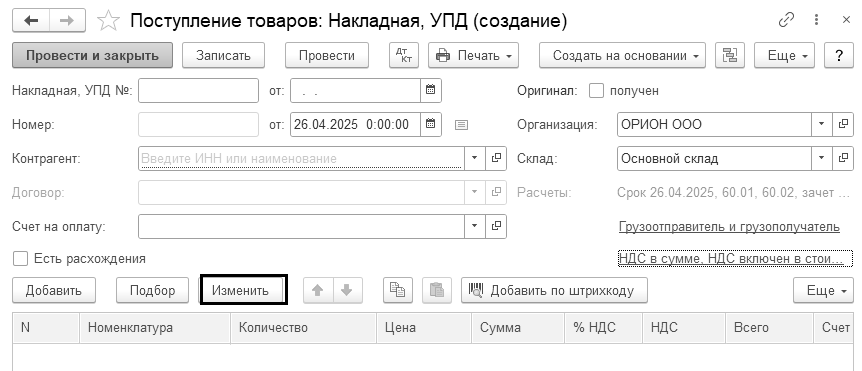Click Добавить по штрихкоду button
862x371 pixels.
[x=554, y=290]
